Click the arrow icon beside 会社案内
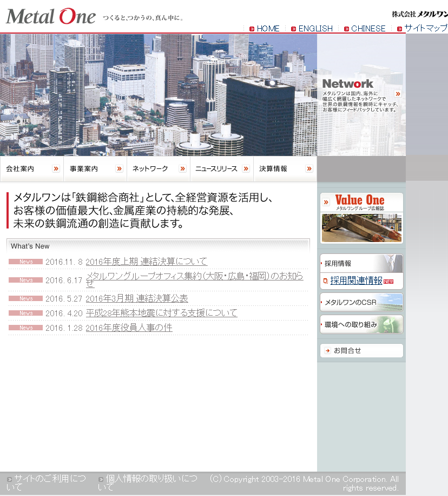The width and height of the screenshot is (448, 496). (56, 169)
